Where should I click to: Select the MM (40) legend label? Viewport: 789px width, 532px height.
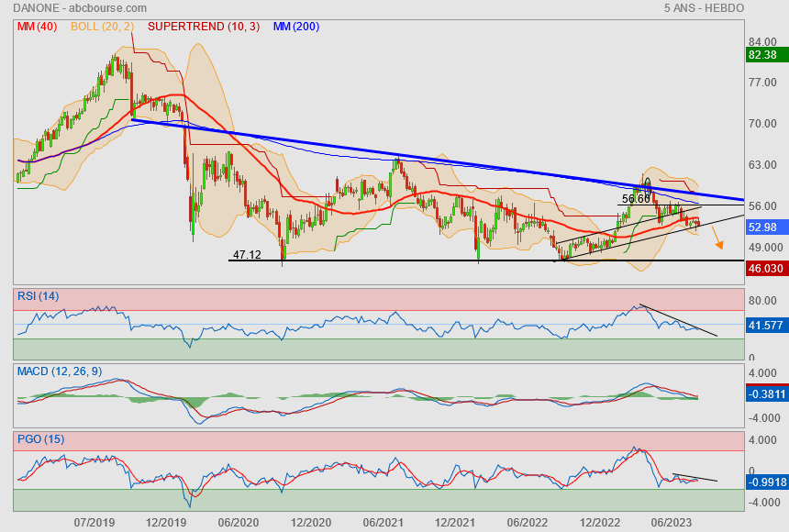pos(38,27)
